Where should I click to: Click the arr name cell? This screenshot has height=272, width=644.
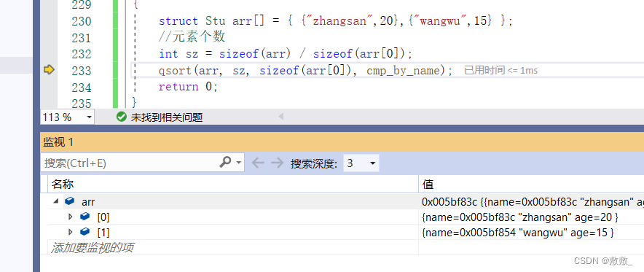point(88,202)
